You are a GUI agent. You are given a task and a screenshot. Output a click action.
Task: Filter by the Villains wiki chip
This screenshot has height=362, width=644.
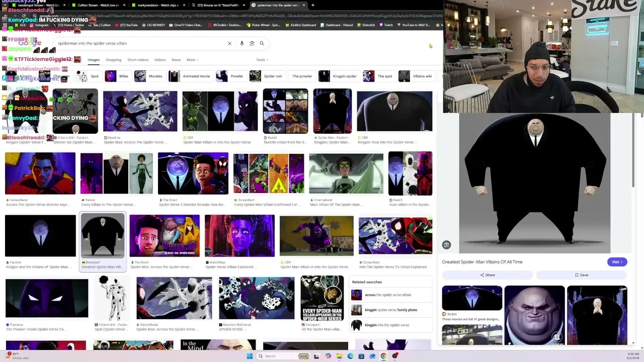[x=416, y=76]
